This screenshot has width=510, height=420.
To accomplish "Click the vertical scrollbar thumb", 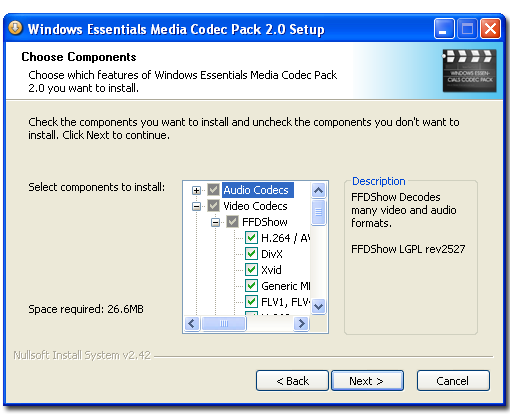I will click(x=318, y=212).
